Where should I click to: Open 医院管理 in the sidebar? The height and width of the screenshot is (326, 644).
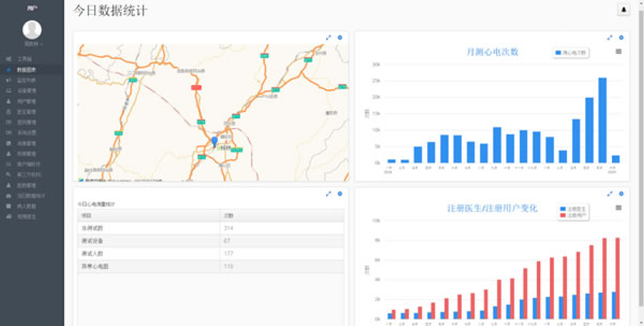point(32,122)
